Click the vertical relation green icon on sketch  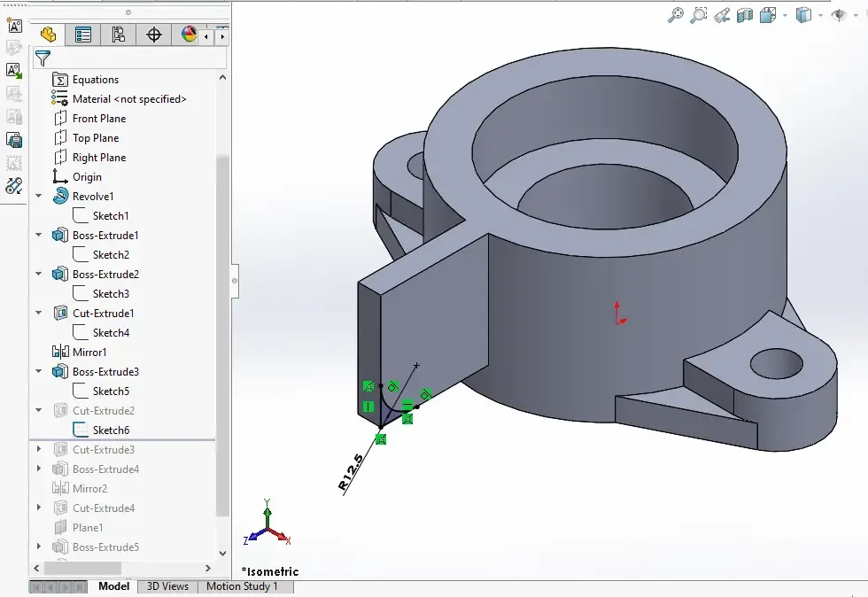368,407
